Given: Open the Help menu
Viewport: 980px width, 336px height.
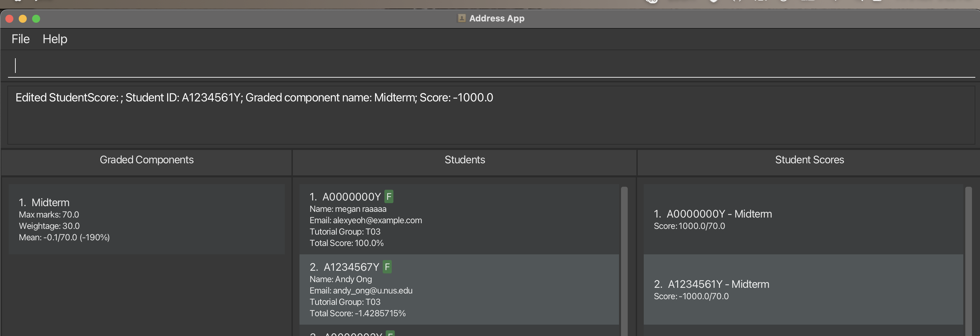Looking at the screenshot, I should [x=55, y=39].
